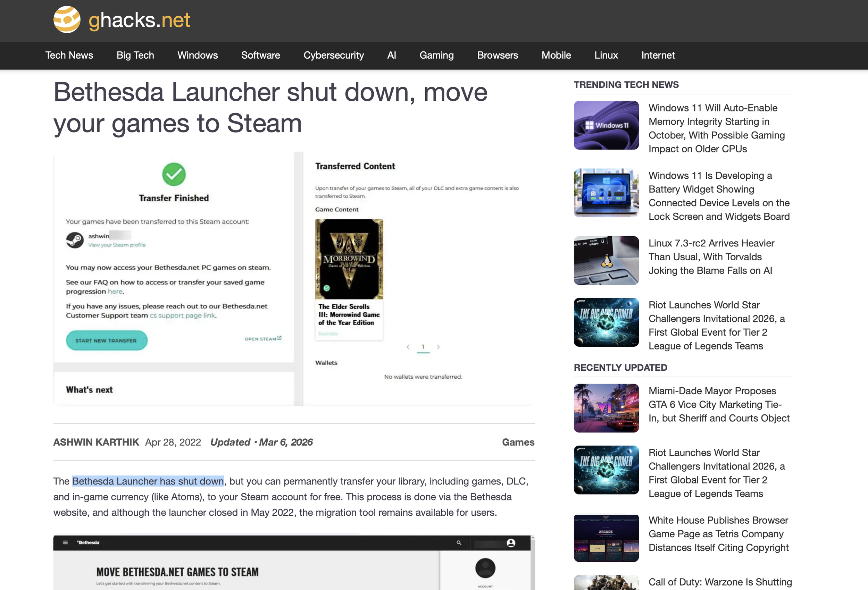This screenshot has width=868, height=590.
Task: Open Riot World Star Challengers trending headline
Action: tap(717, 325)
